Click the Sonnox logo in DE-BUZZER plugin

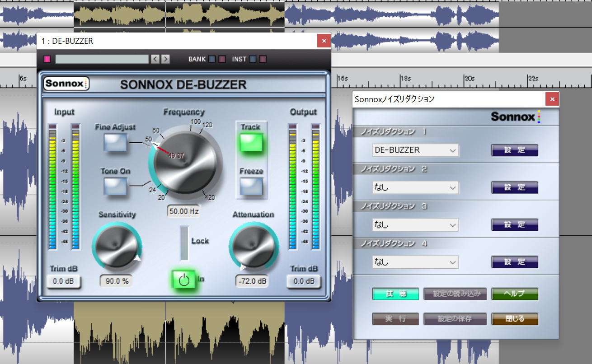pos(66,84)
